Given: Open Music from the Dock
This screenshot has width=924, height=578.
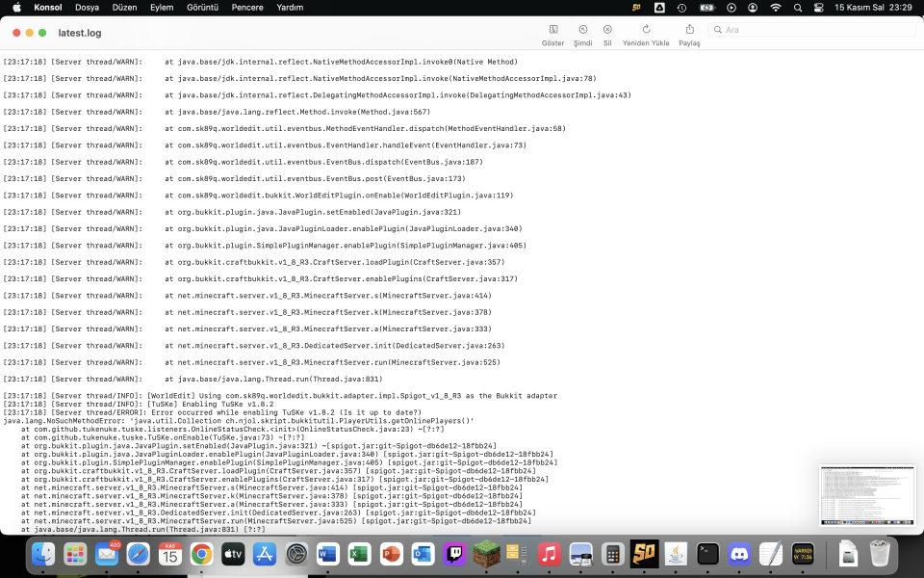Looking at the screenshot, I should [x=550, y=555].
